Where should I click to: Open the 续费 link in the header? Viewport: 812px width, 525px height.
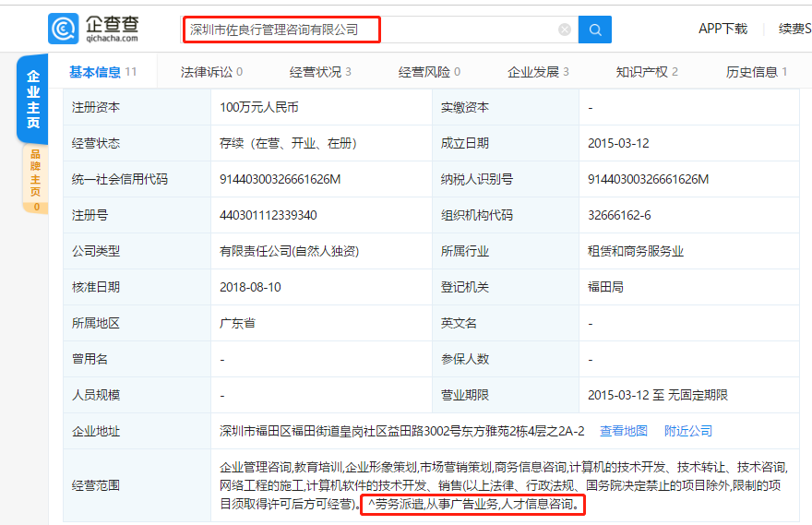[x=794, y=29]
